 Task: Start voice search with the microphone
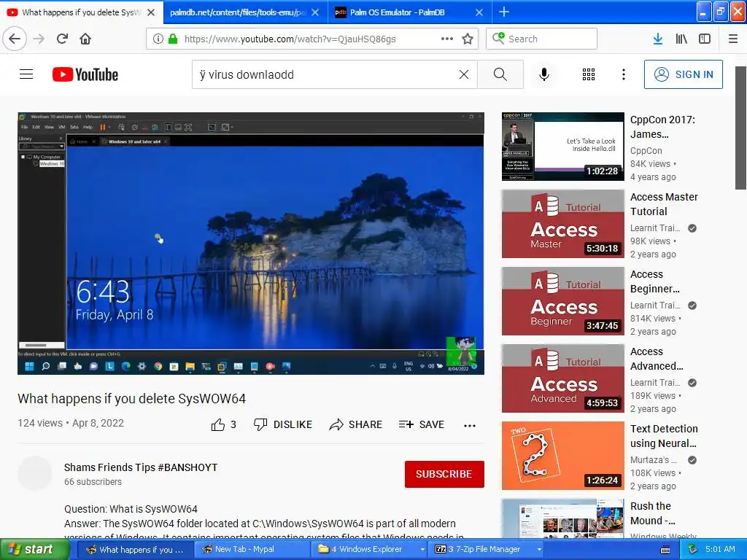click(544, 74)
